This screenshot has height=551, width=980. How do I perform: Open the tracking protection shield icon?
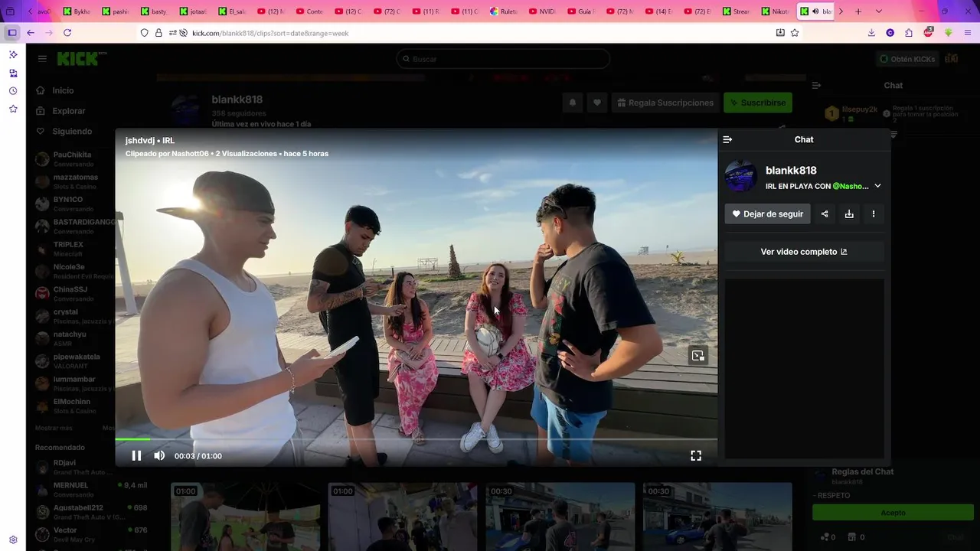click(144, 33)
